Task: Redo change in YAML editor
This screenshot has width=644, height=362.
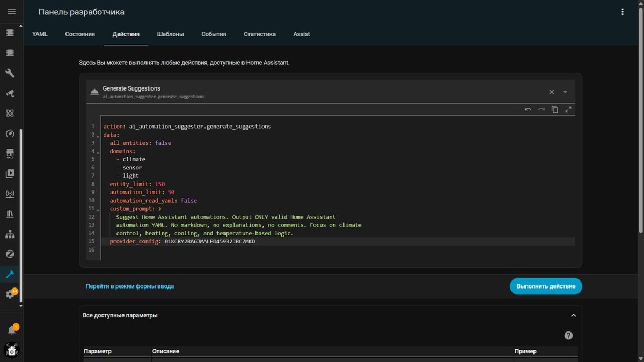Action: [541, 109]
